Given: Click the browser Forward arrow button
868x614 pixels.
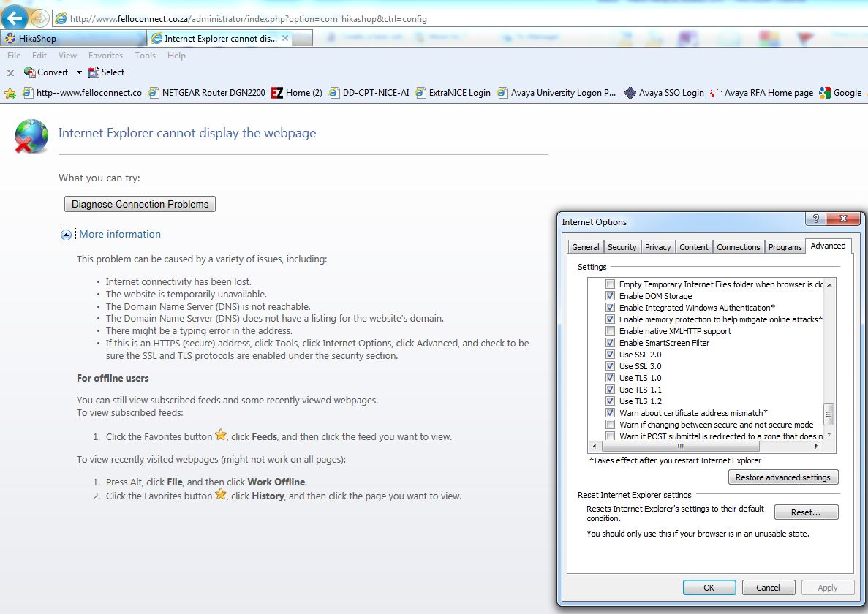Looking at the screenshot, I should (39, 18).
